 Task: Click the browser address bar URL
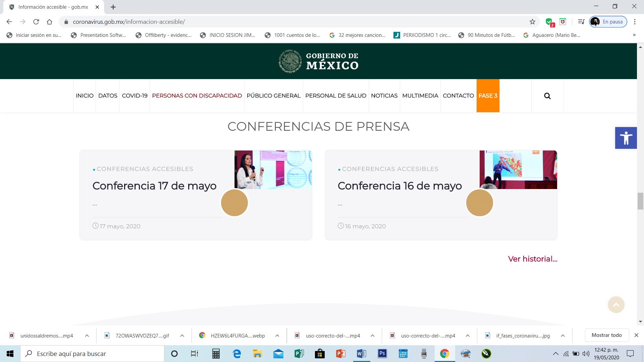click(x=129, y=22)
